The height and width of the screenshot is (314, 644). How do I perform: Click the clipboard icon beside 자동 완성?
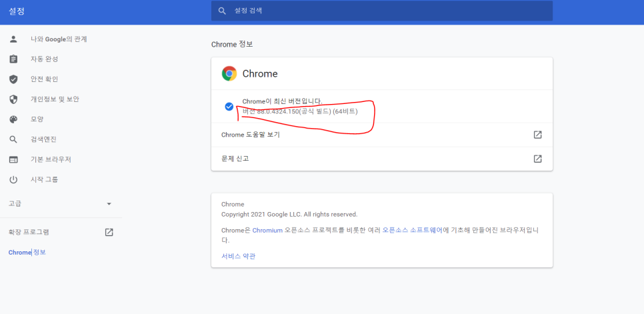(13, 59)
